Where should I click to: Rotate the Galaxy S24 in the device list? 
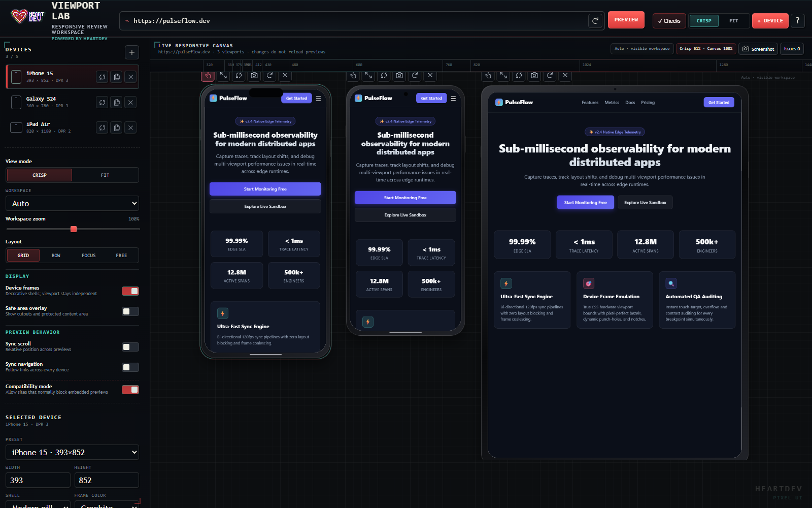point(103,102)
